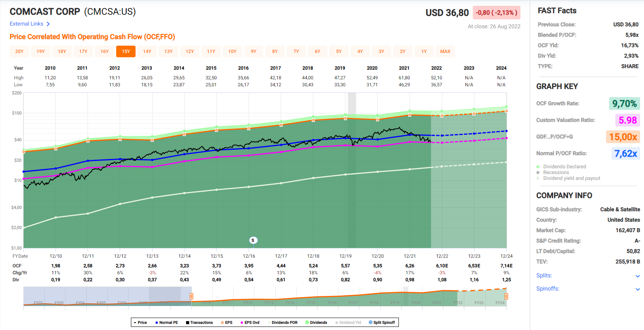
Task: Click the Dividends green legend icon
Action: point(307,322)
